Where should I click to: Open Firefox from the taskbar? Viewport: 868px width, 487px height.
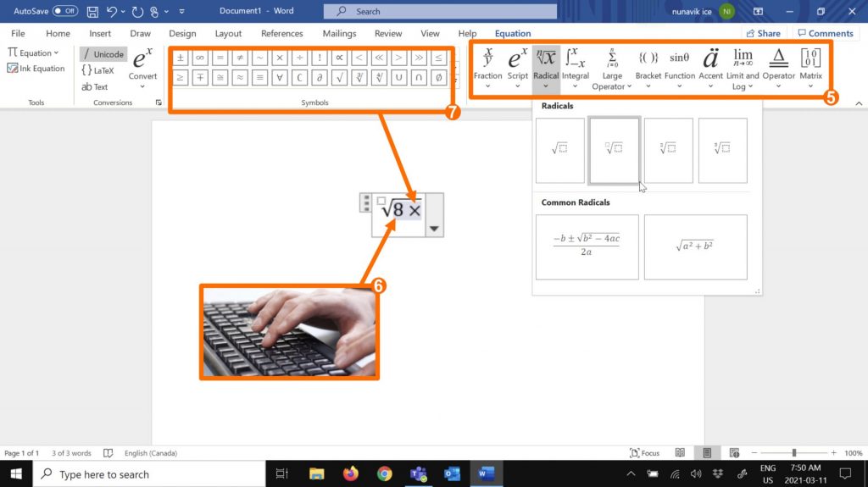point(351,474)
